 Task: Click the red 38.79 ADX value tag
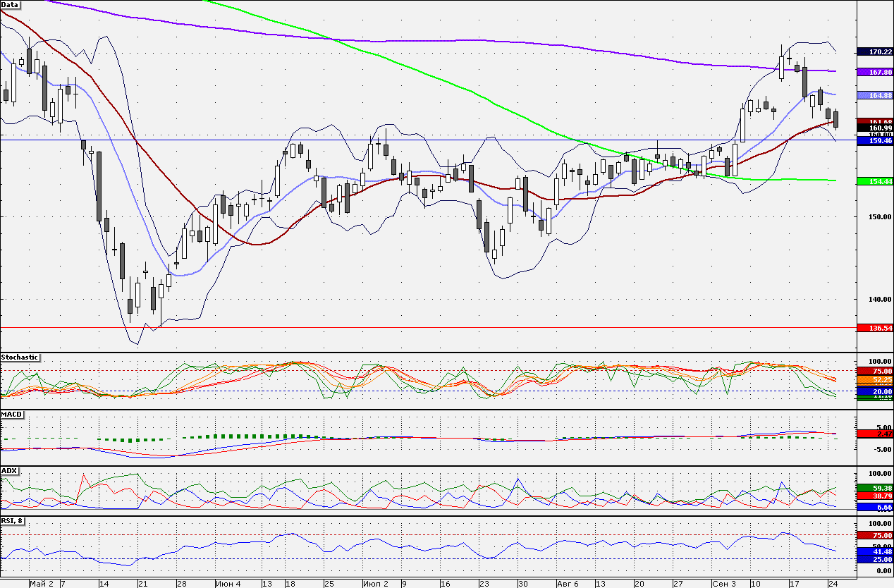click(x=874, y=497)
